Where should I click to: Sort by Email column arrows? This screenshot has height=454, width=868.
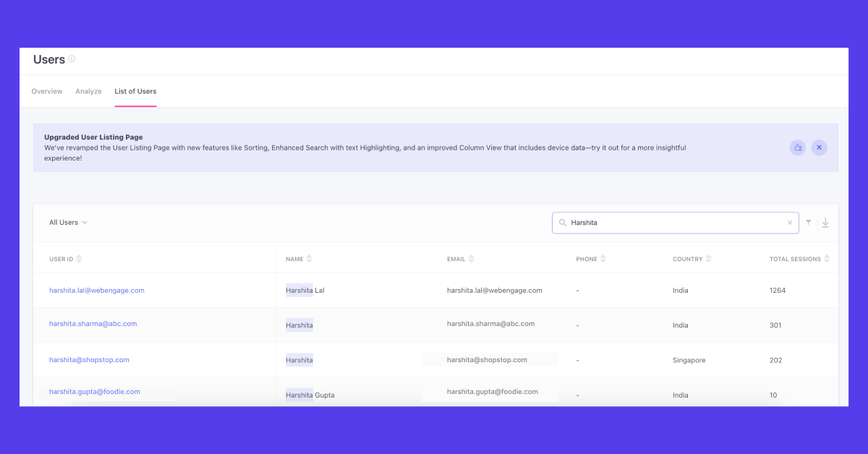pyautogui.click(x=472, y=259)
